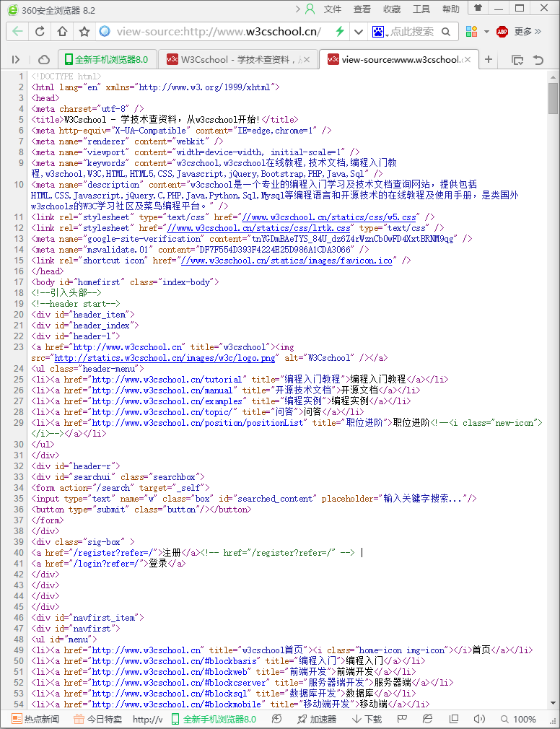Open a new tab with plus button
Screen dimensions: 560x729
point(489,59)
